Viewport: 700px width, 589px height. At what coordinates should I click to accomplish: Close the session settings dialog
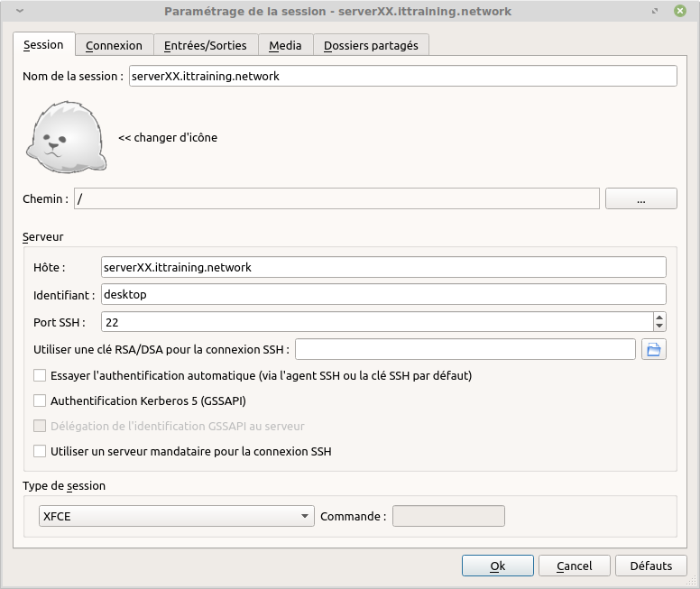[679, 12]
